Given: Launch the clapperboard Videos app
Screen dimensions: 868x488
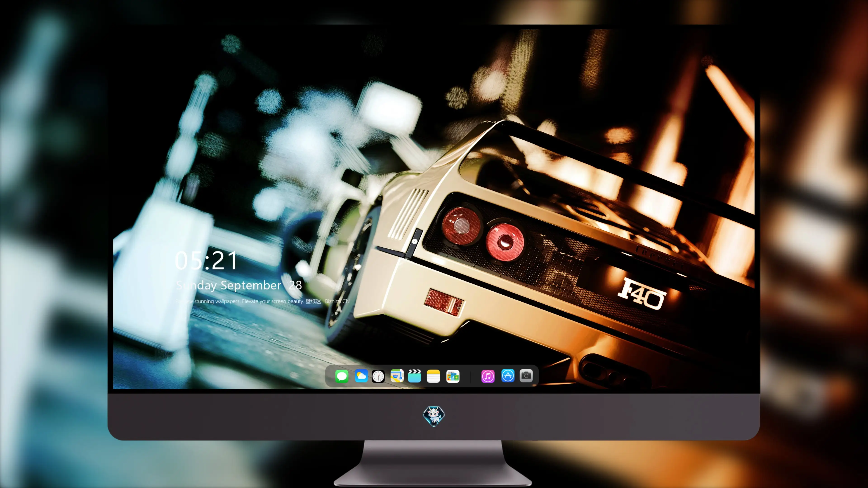Looking at the screenshot, I should (415, 376).
